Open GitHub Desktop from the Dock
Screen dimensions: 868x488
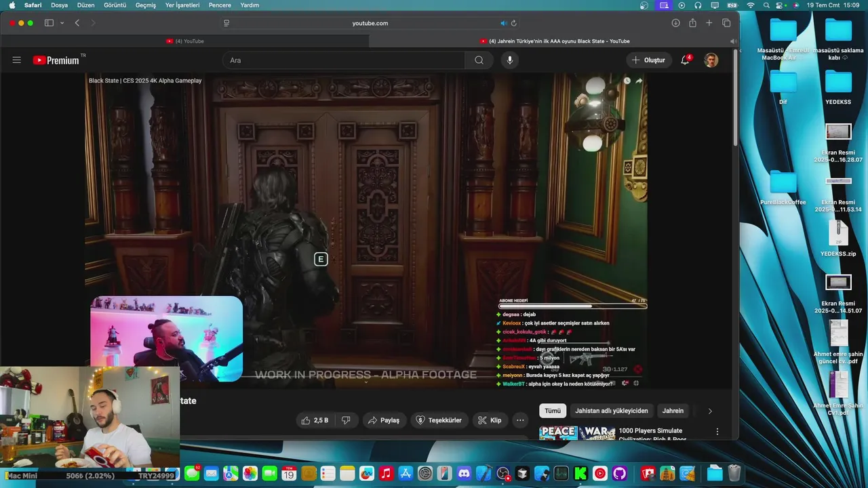pos(620,474)
